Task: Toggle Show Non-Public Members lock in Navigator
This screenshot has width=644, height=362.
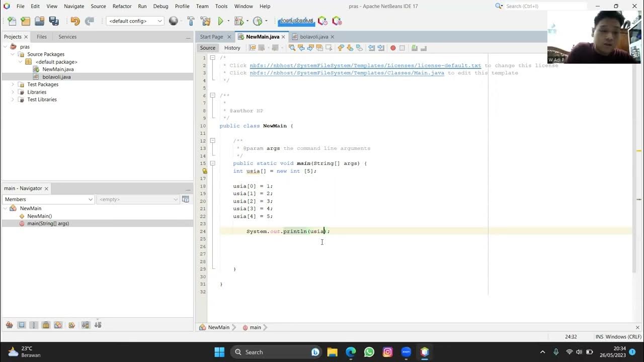Action: pyautogui.click(x=46, y=325)
